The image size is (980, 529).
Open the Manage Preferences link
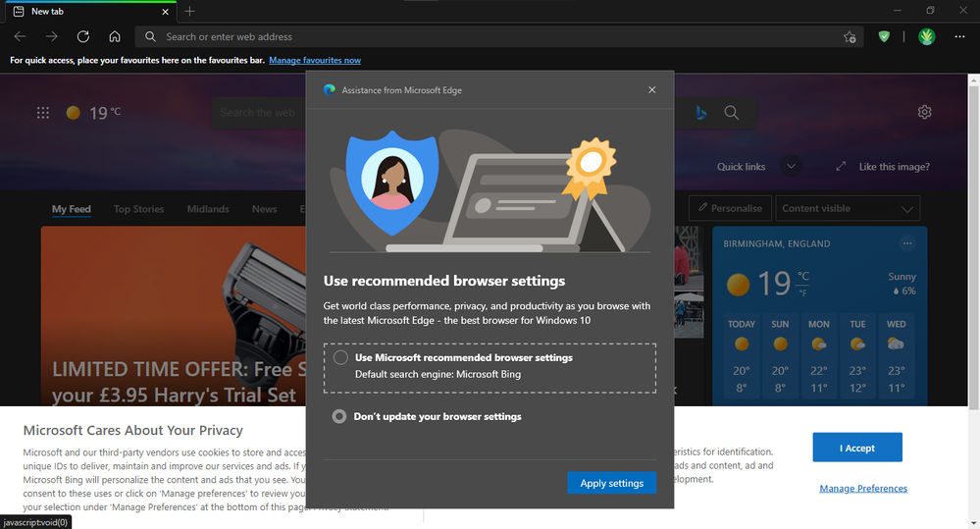pos(863,489)
